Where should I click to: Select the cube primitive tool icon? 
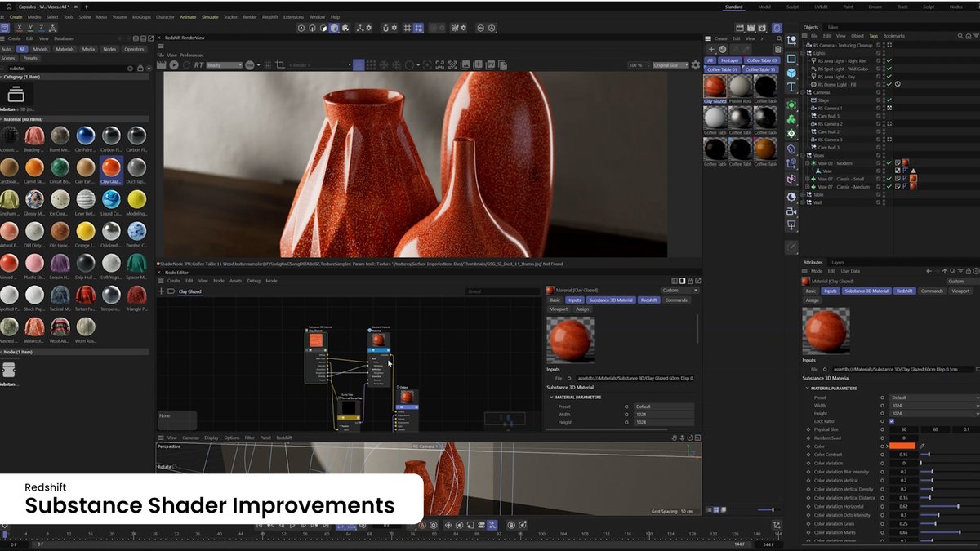tap(791, 72)
